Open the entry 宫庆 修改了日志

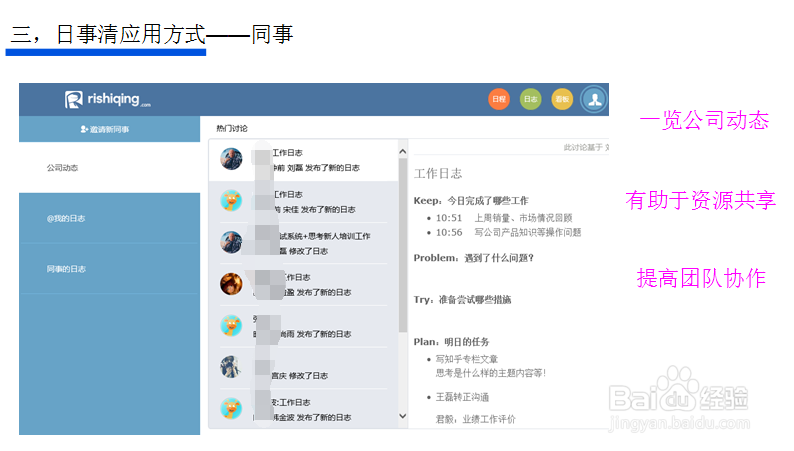point(304,368)
